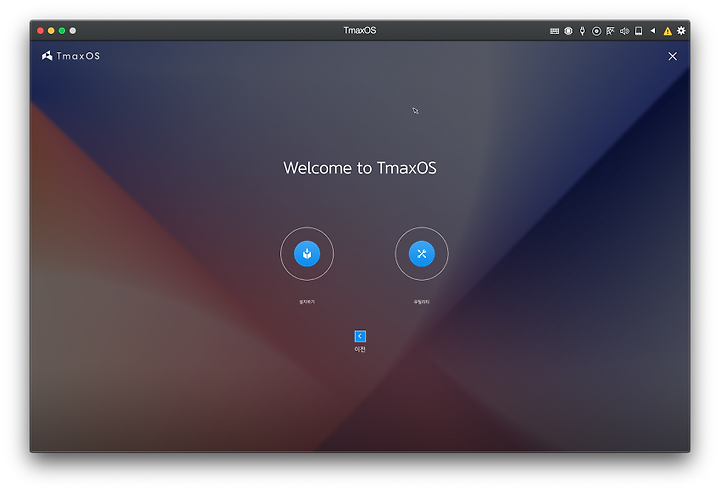Click the 유틸리티 label under the wrench icon

tap(422, 302)
